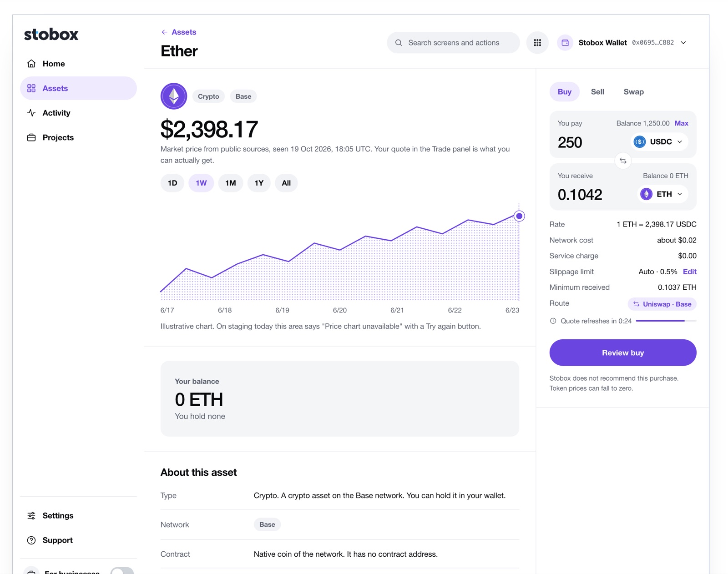Click the quote refresh clock icon
Viewport: 728px width, 574px height.
pos(553,321)
